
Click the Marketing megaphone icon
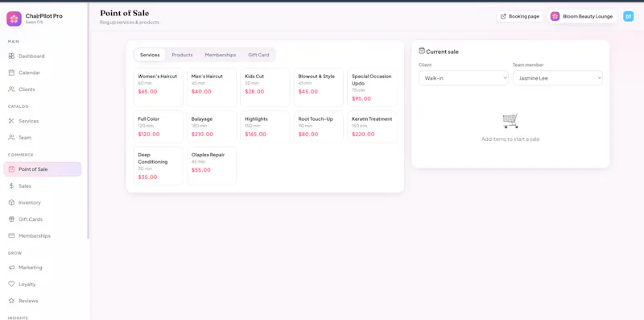(11, 268)
